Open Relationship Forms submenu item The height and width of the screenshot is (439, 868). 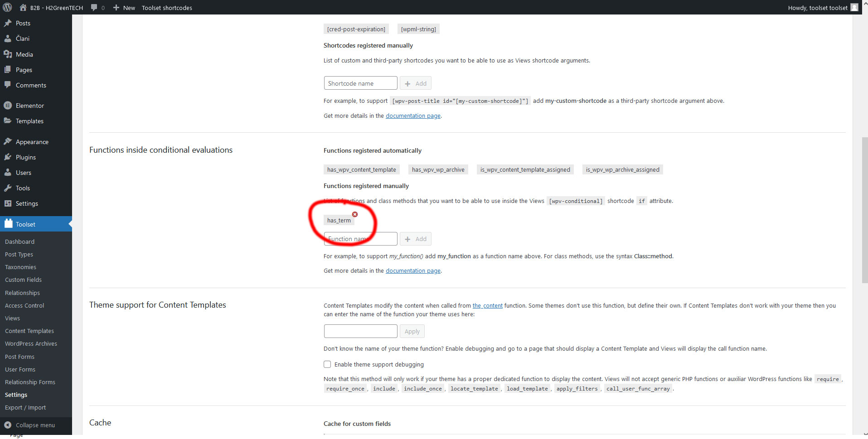pyautogui.click(x=30, y=382)
